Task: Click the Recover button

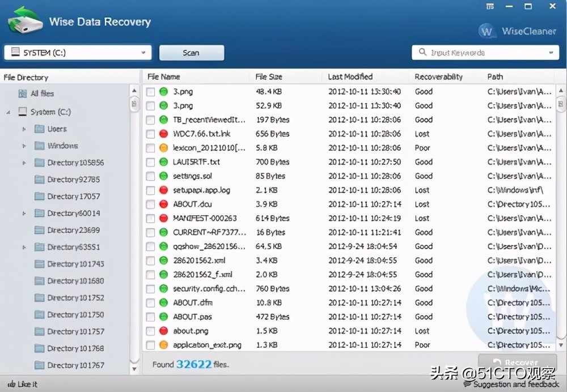Action: coord(518,362)
